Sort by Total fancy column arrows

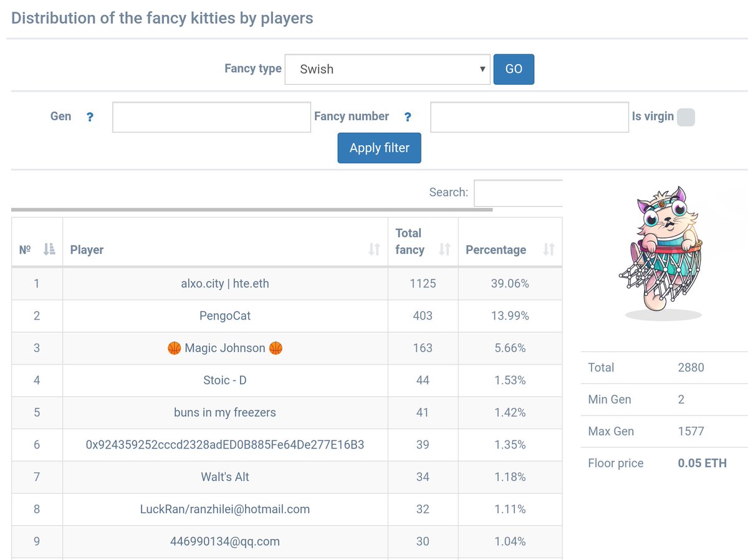445,249
